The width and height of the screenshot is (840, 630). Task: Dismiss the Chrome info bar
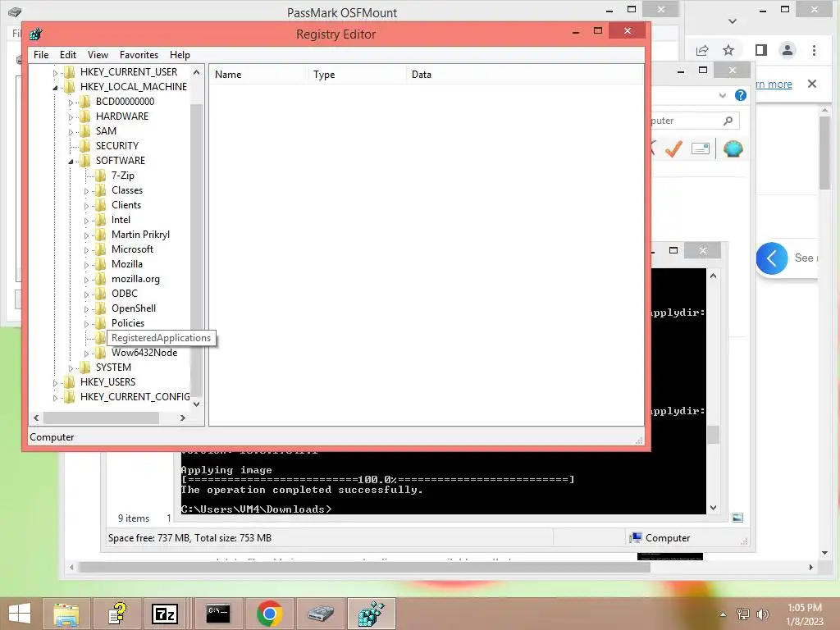pyautogui.click(x=812, y=84)
